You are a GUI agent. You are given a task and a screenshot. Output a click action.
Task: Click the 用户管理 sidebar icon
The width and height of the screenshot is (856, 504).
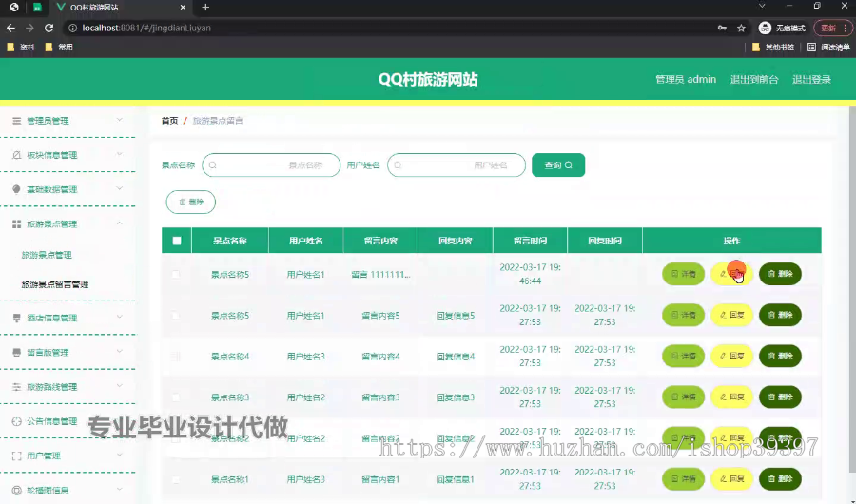coord(16,456)
